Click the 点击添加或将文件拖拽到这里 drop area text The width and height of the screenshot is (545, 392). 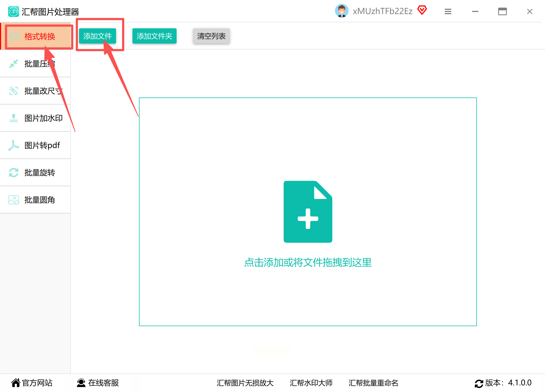[308, 262]
